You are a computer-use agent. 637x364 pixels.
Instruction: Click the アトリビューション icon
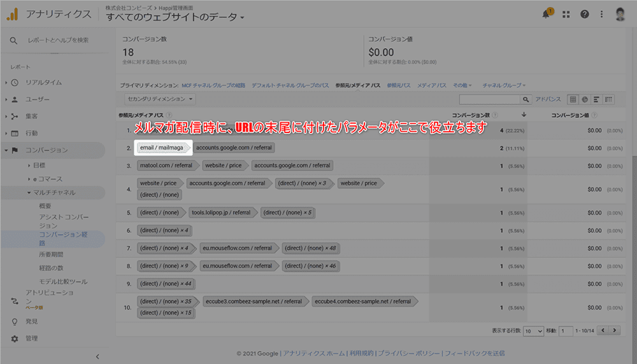pos(15,301)
